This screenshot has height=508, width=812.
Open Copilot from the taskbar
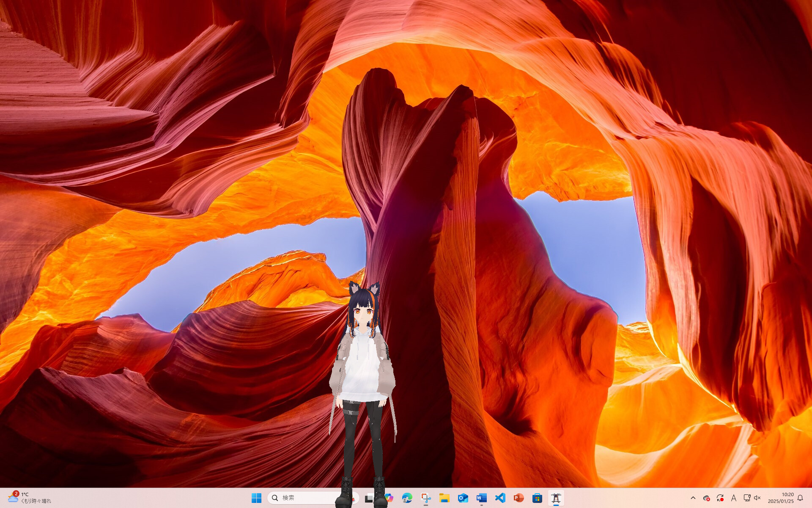388,498
